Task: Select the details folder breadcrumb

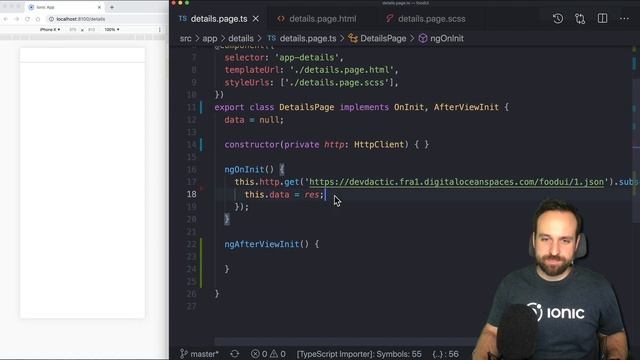Action: pos(241,38)
